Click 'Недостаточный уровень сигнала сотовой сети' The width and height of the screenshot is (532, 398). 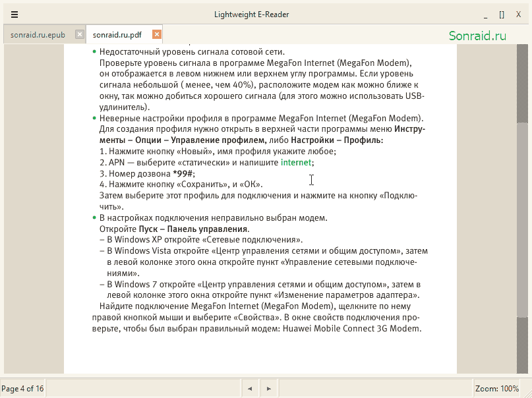click(192, 52)
